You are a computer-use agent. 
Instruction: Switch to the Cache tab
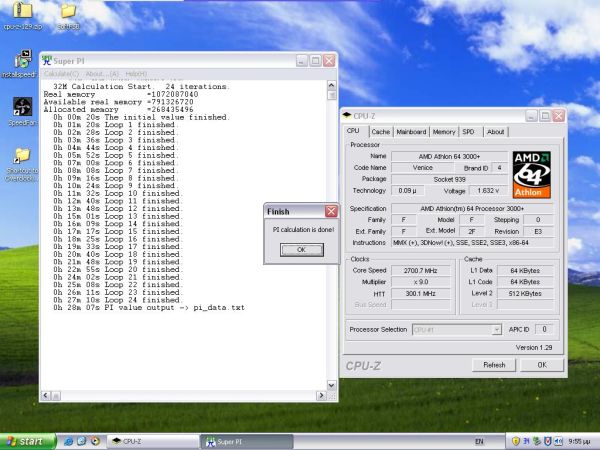381,132
